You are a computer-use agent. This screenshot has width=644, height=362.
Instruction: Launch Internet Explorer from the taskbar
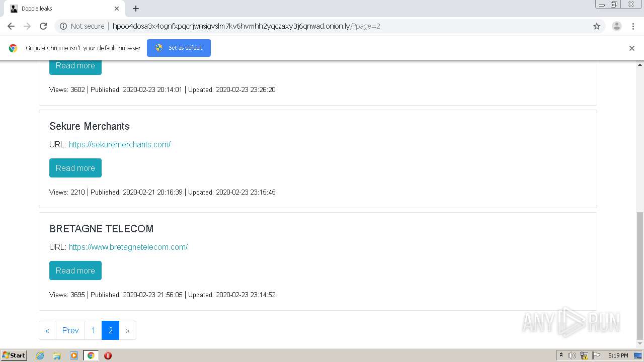point(40,355)
